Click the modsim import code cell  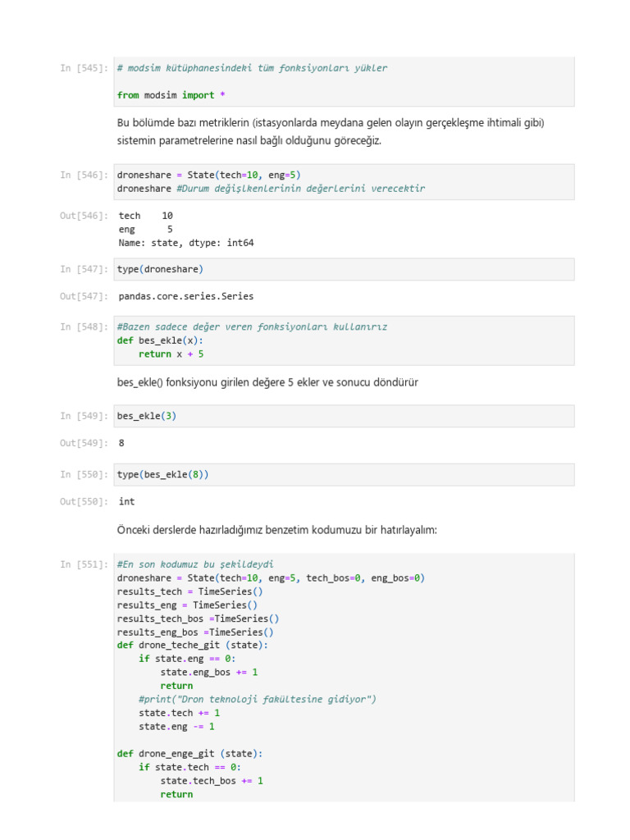345,82
